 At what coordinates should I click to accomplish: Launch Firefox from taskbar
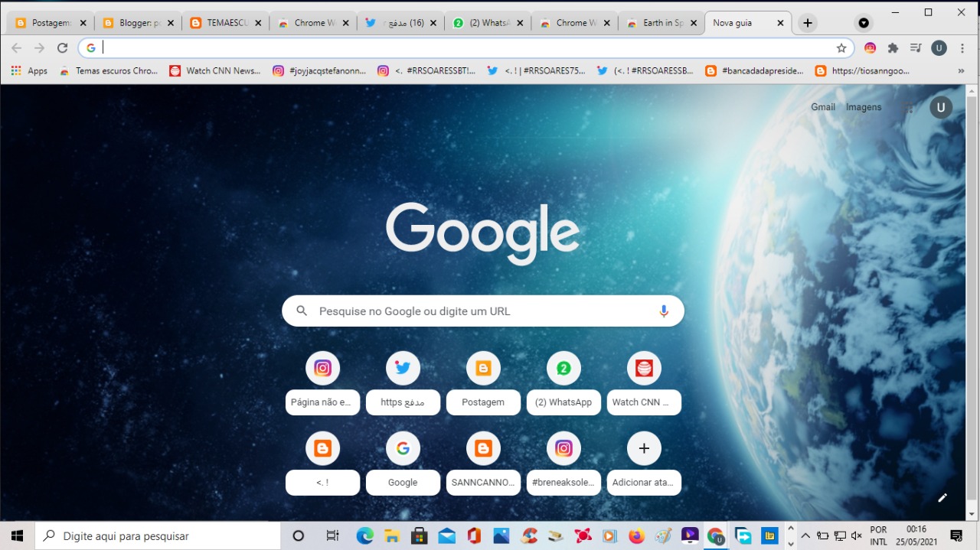click(x=636, y=535)
